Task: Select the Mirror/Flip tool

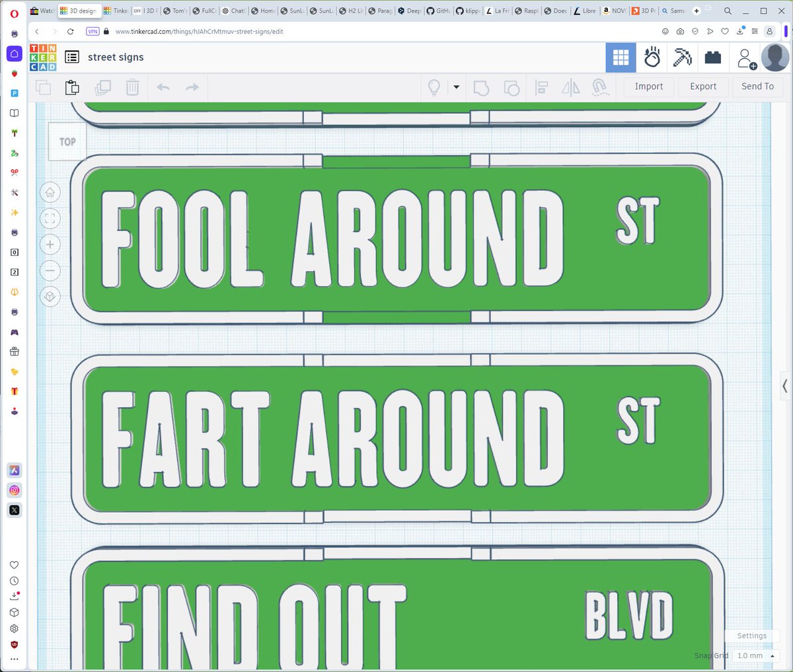Action: [x=570, y=87]
